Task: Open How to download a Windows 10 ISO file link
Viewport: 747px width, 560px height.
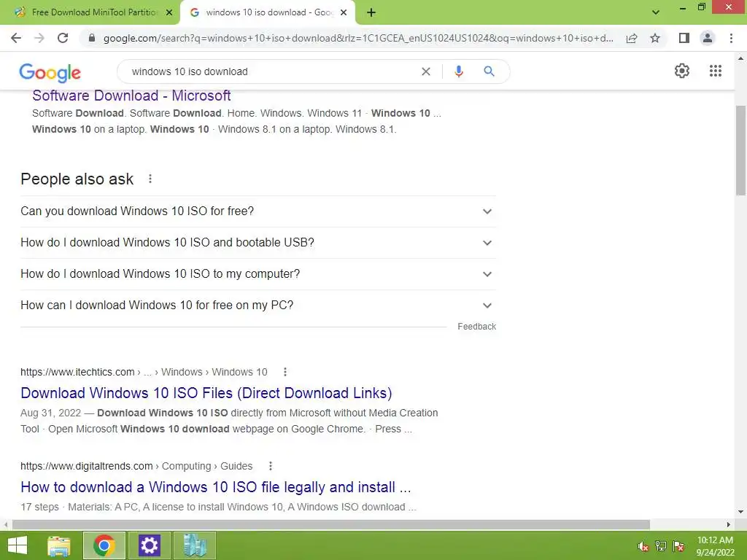Action: pos(216,487)
